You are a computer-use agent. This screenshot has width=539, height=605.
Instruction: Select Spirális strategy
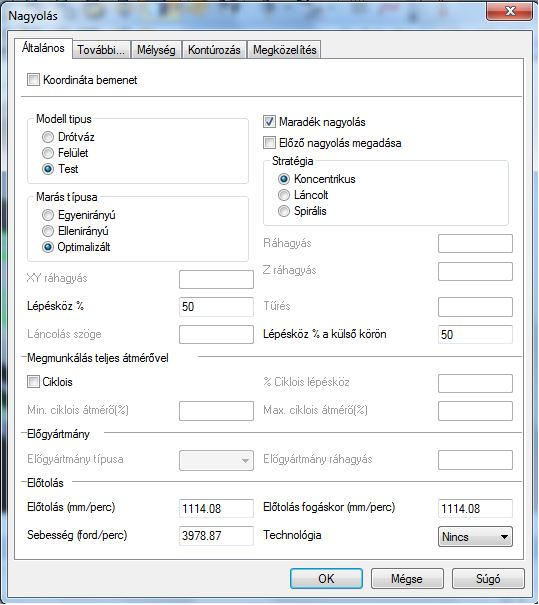284,211
